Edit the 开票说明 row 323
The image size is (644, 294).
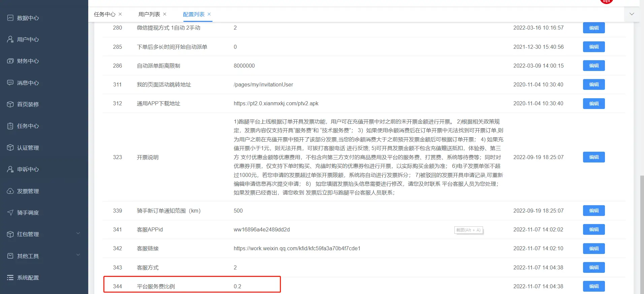point(594,157)
